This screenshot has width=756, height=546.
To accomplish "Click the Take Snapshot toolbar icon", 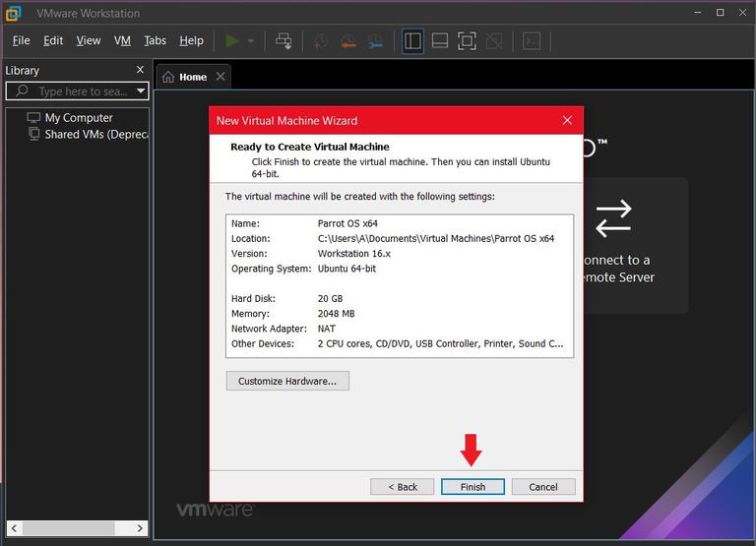I will tap(320, 41).
